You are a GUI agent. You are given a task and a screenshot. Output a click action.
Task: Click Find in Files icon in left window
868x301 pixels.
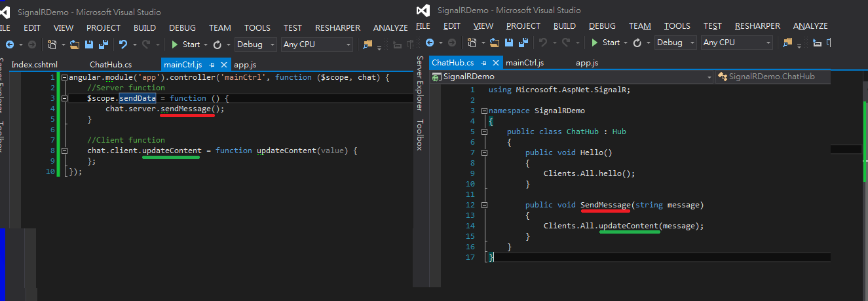(x=368, y=44)
